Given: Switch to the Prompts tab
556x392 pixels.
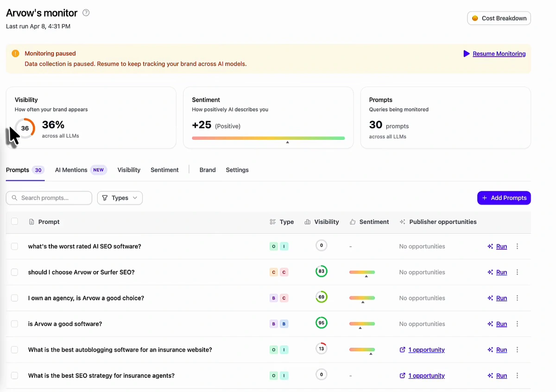Looking at the screenshot, I should (x=25, y=170).
